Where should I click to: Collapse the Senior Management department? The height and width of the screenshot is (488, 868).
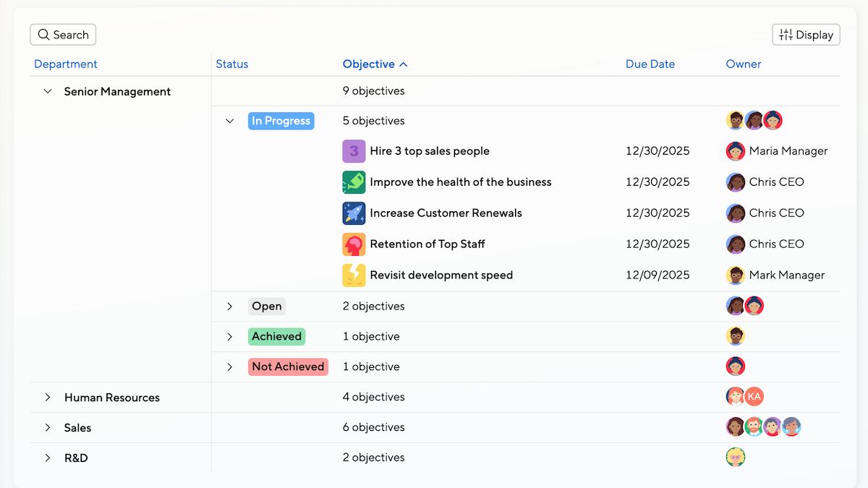tap(48, 92)
